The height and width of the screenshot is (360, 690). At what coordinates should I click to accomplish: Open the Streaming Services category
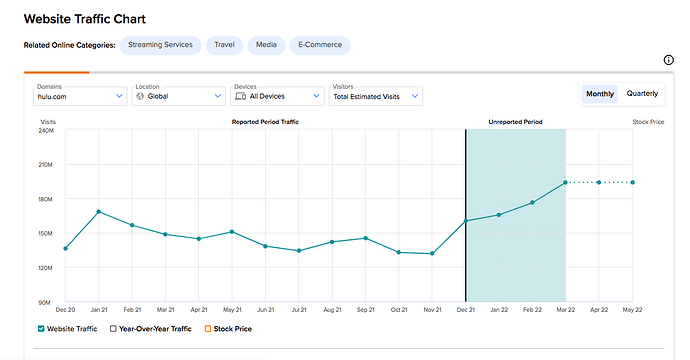pos(160,45)
